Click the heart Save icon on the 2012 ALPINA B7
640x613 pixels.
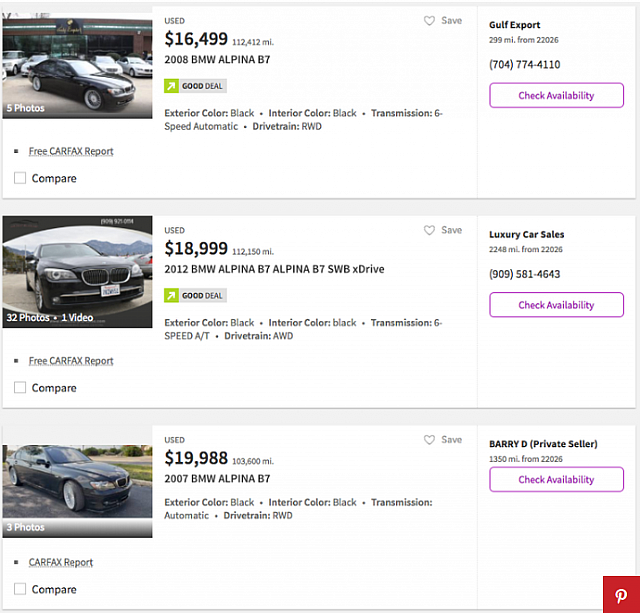coord(430,231)
